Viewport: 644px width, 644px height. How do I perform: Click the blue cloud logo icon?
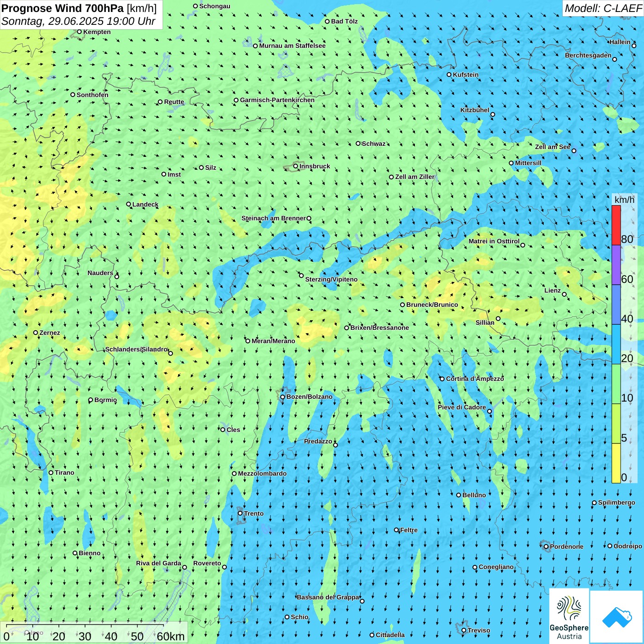pyautogui.click(x=616, y=616)
